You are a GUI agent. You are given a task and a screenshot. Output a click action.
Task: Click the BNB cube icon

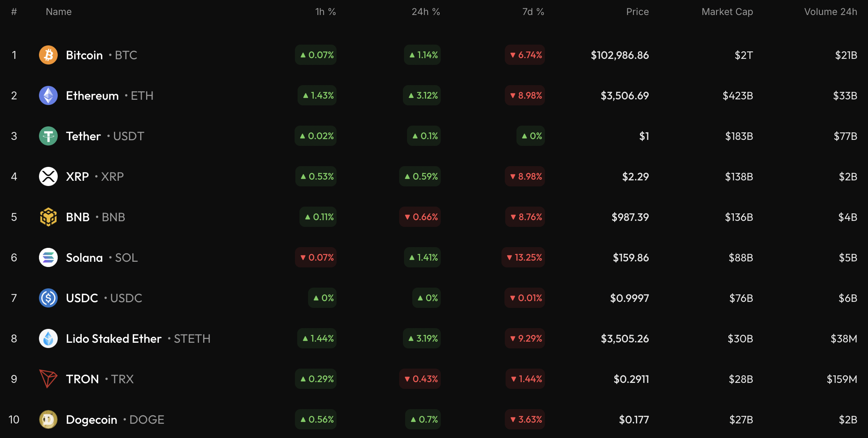[48, 217]
